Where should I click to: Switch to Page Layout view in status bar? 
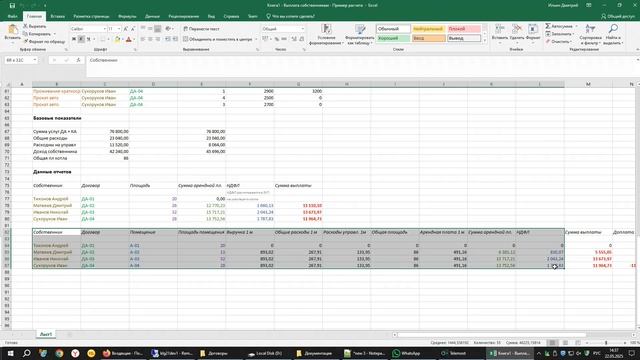(565, 343)
